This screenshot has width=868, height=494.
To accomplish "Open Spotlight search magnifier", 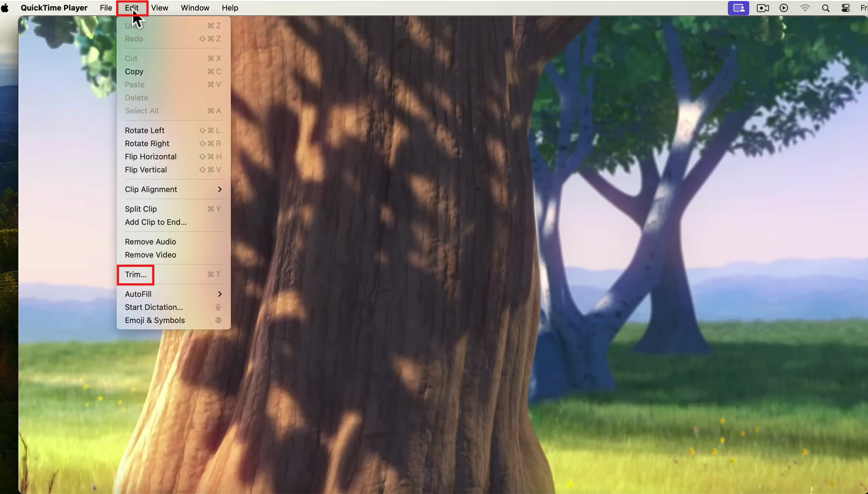I will tap(826, 8).
